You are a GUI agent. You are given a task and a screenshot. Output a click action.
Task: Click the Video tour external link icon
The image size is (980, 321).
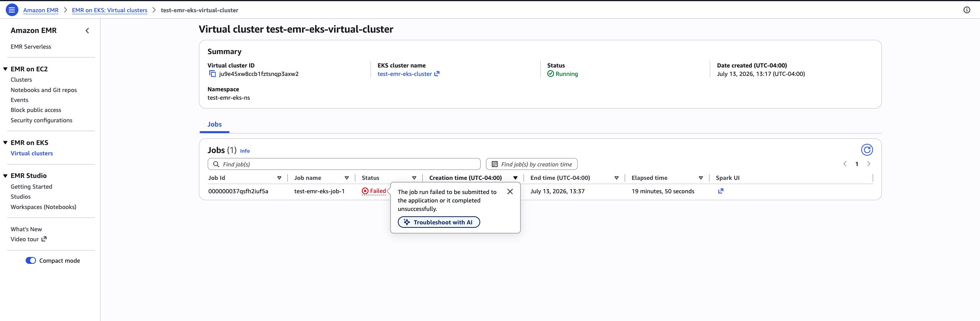[44, 239]
